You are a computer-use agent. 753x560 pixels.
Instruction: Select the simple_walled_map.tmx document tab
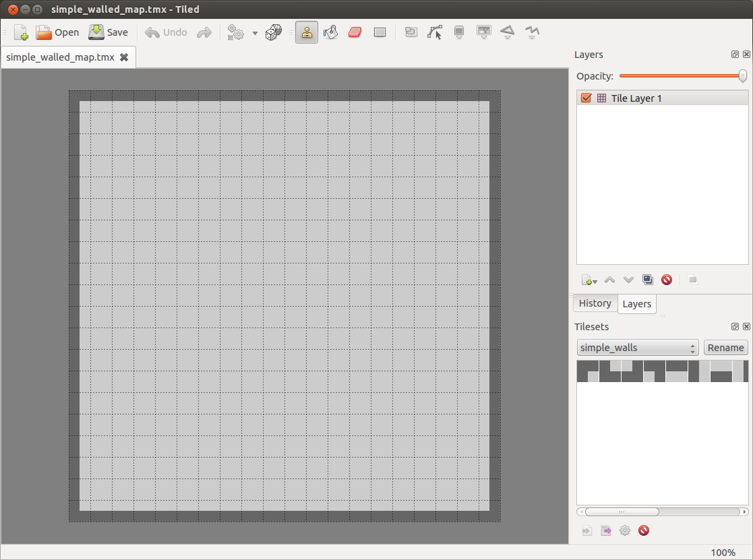click(61, 57)
